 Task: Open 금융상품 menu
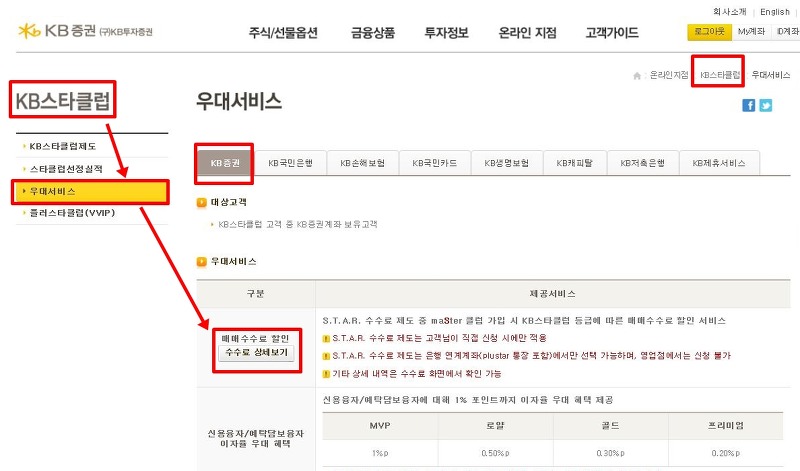click(373, 33)
